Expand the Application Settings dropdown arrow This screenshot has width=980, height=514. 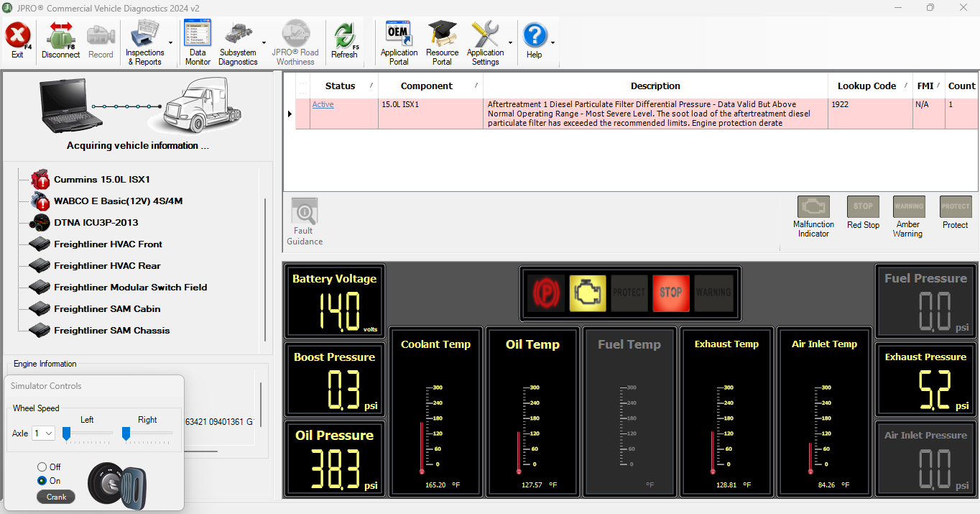pyautogui.click(x=510, y=43)
